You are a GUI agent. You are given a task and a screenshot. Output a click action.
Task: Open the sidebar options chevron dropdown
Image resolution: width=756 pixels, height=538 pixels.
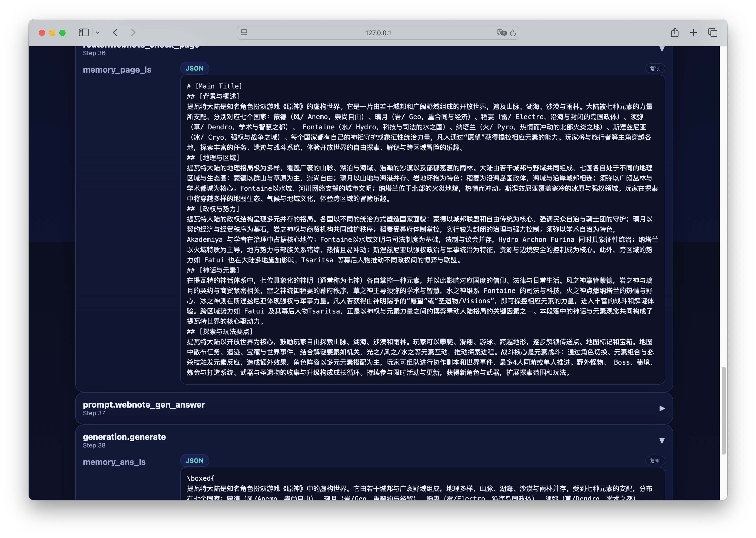[98, 32]
